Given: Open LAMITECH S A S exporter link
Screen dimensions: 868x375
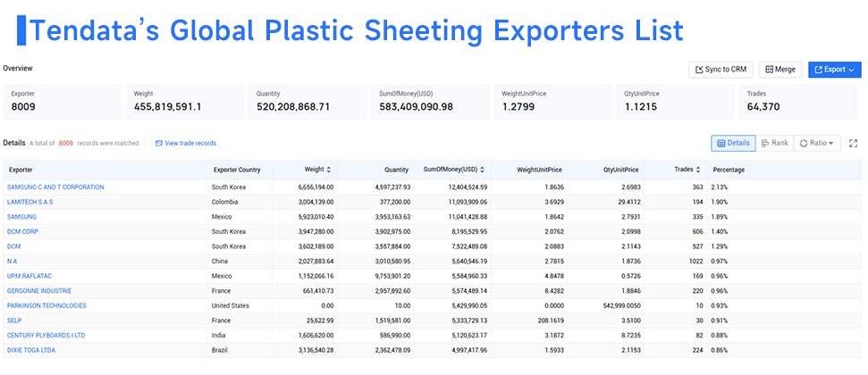Looking at the screenshot, I should point(29,203).
